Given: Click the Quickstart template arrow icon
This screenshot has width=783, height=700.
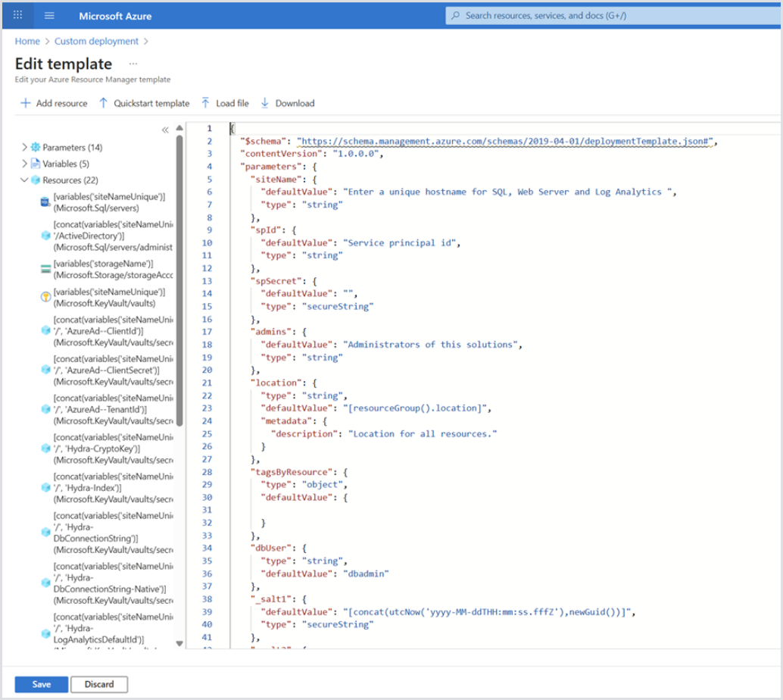Looking at the screenshot, I should pos(104,103).
